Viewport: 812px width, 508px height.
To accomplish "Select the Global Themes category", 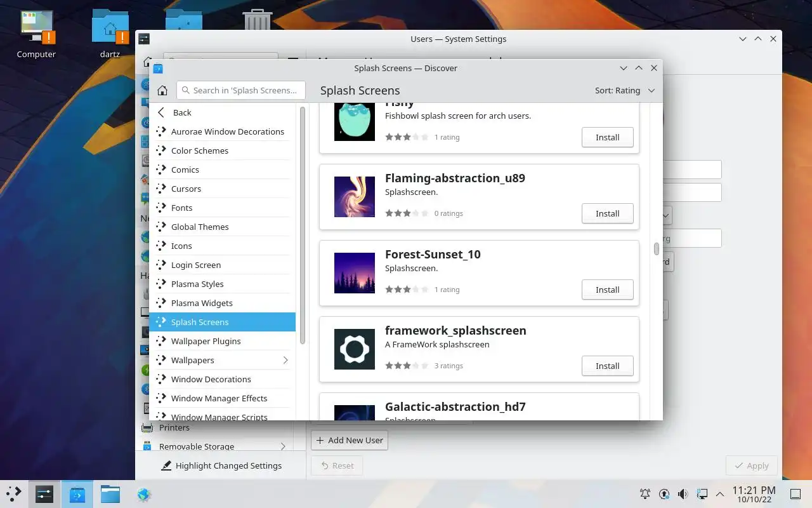I will (x=223, y=227).
